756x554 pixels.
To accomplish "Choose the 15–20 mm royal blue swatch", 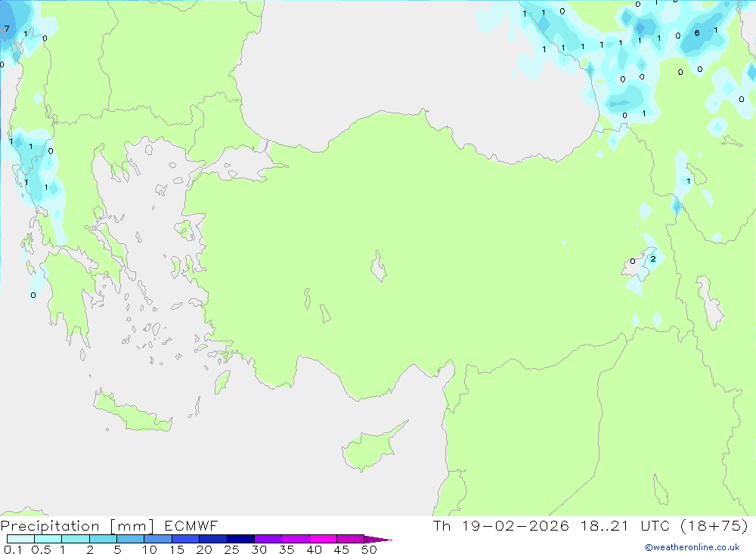I will click(x=186, y=539).
